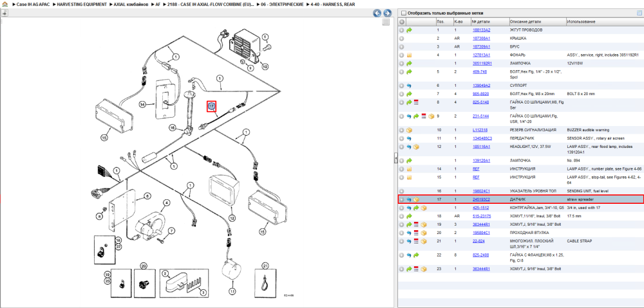Open part number L112318
Image resolution: width=644 pixels, height=308 pixels.
click(x=480, y=130)
